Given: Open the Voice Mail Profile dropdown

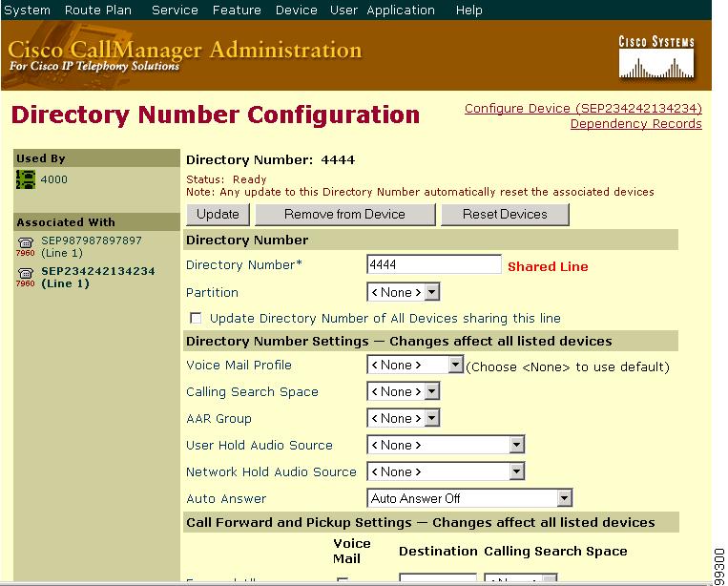Looking at the screenshot, I should coord(415,365).
